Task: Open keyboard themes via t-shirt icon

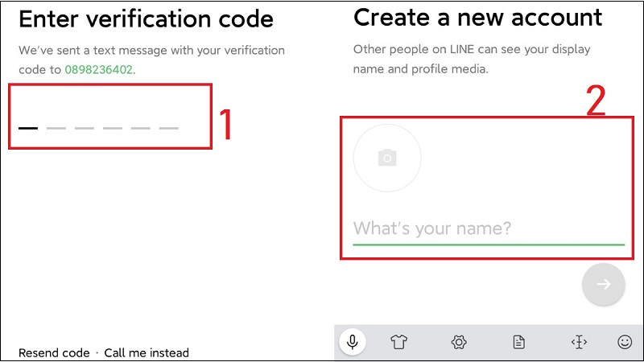Action: point(398,342)
